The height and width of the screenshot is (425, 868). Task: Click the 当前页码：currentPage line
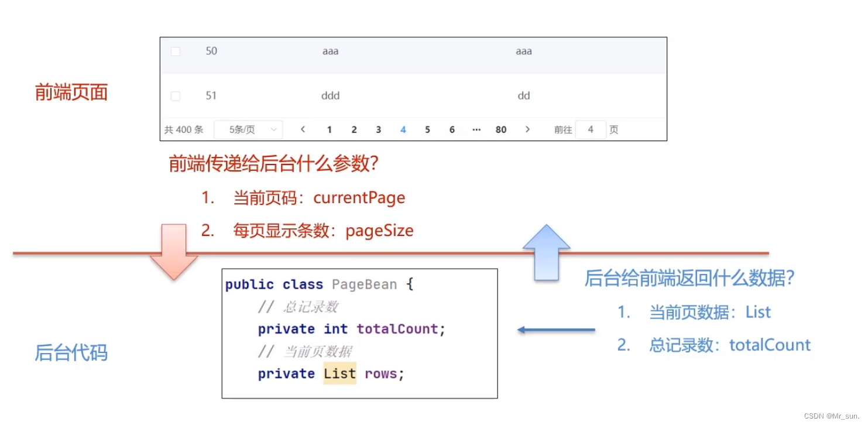click(304, 198)
